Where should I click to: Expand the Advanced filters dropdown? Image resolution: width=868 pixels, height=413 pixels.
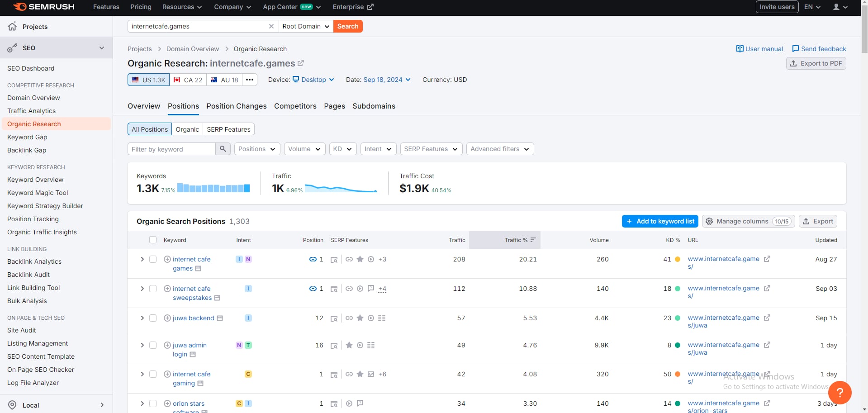500,149
